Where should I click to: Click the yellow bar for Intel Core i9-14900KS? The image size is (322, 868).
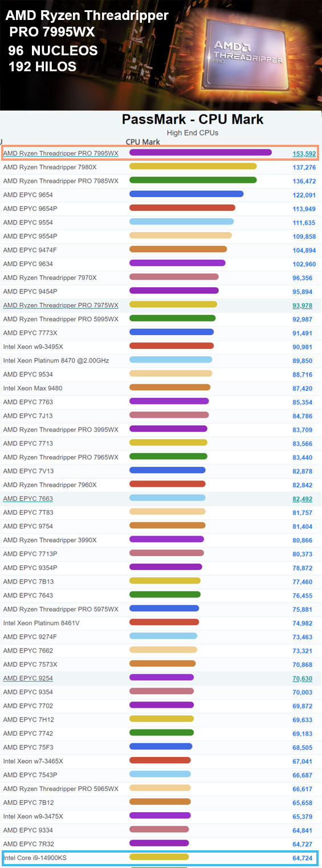tap(160, 857)
